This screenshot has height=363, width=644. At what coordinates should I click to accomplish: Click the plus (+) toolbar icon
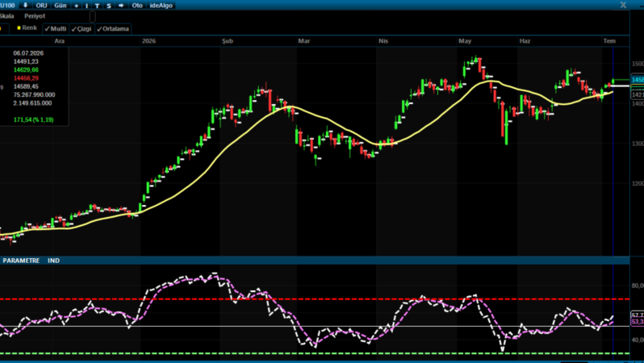coord(77,6)
